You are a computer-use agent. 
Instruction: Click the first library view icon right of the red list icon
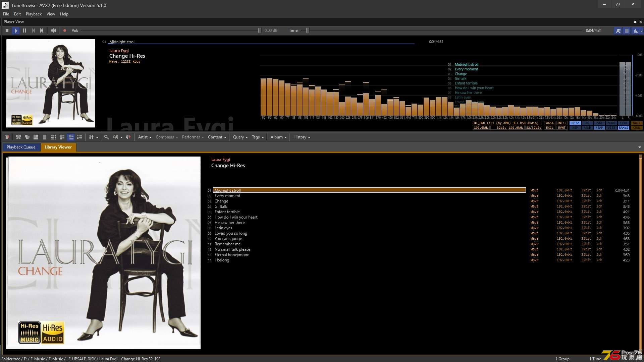tap(18, 137)
